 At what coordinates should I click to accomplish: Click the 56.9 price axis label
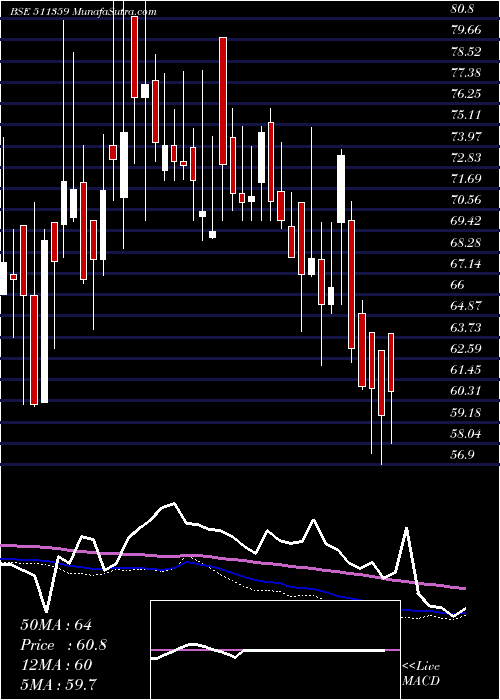click(462, 454)
